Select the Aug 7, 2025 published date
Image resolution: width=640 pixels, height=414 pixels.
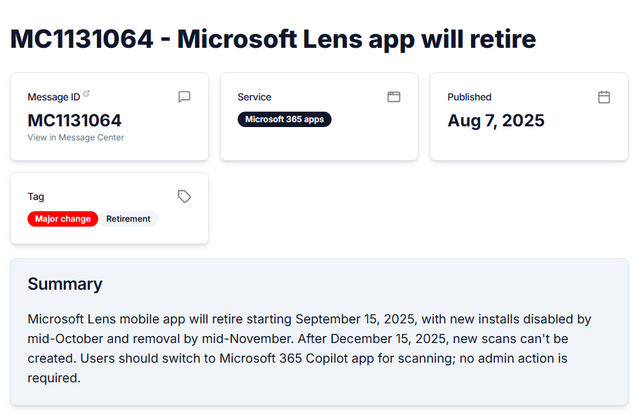496,121
